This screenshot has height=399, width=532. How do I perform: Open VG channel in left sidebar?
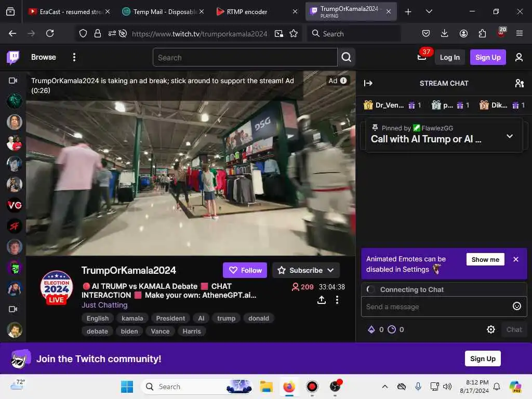point(15,205)
